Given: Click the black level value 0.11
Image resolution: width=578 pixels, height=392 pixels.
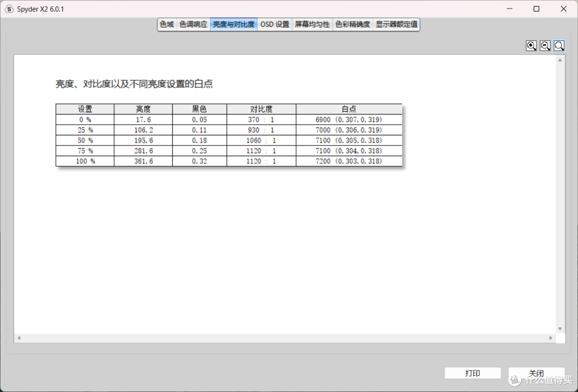Looking at the screenshot, I should point(200,129).
